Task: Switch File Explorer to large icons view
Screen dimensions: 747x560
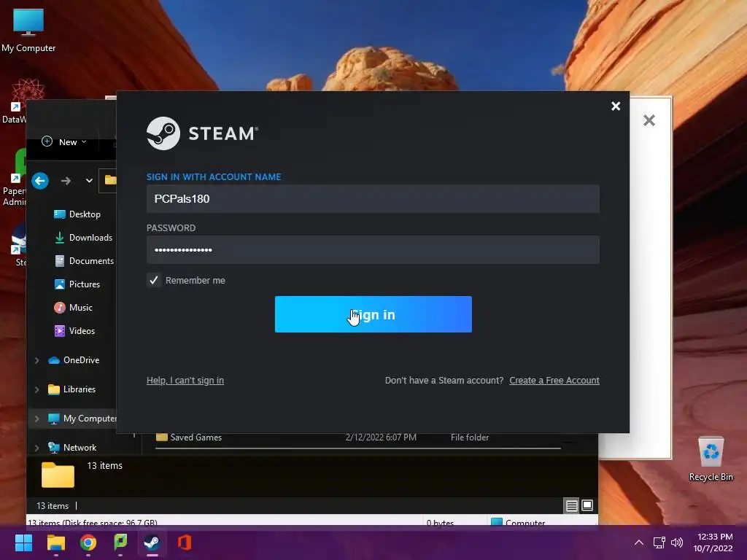Action: [x=587, y=506]
